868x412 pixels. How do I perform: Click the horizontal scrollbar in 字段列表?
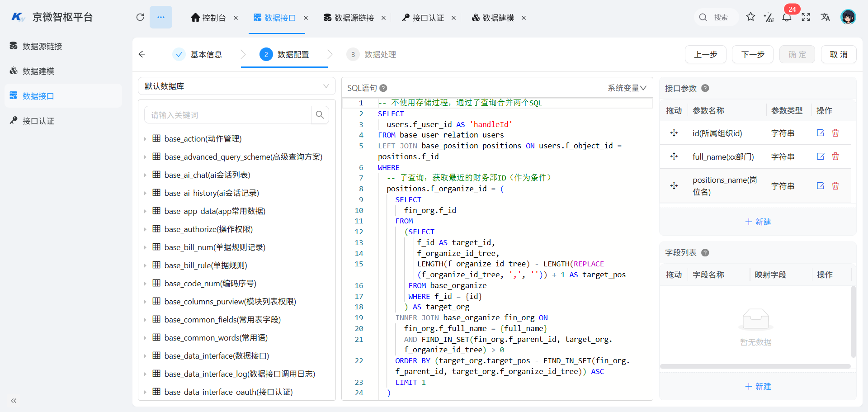pos(755,366)
